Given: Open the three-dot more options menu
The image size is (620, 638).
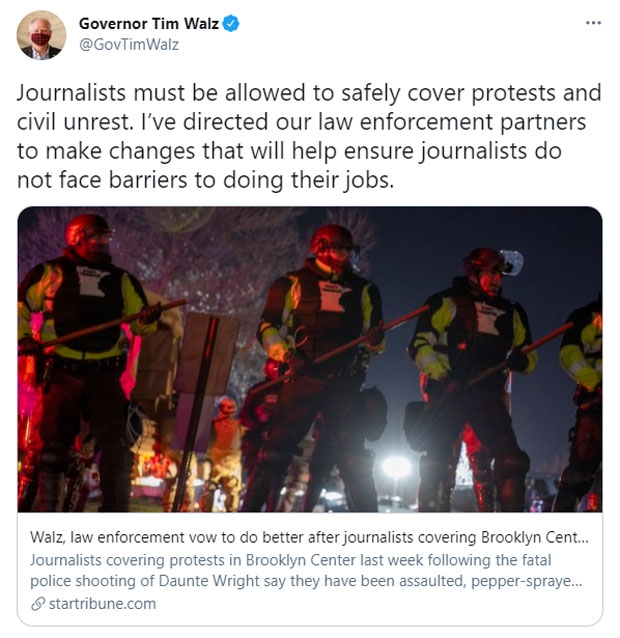Looking at the screenshot, I should (593, 23).
